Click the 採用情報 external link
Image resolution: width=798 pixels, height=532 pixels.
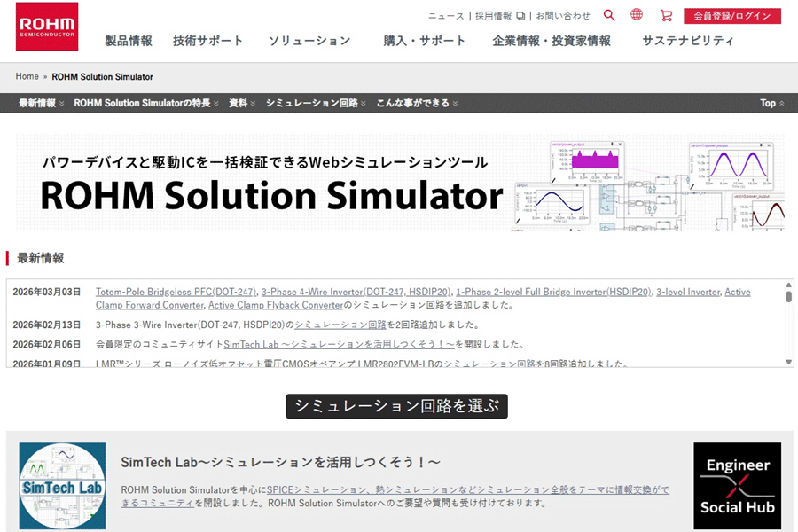click(499, 16)
